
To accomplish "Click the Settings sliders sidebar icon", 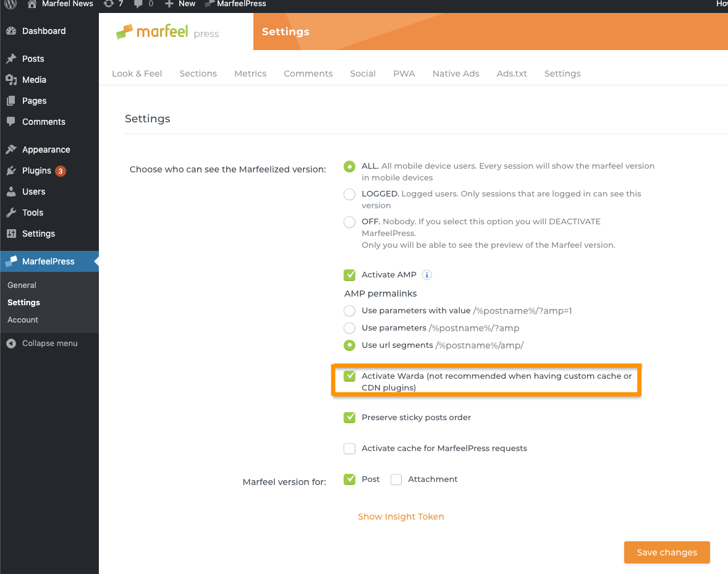I will (x=11, y=234).
